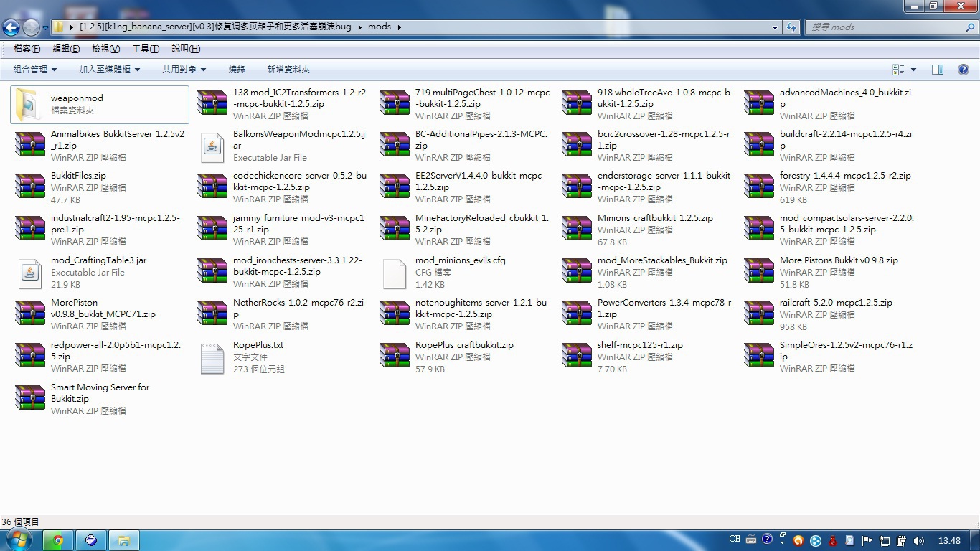This screenshot has height=551, width=980.
Task: Click the search magnifier icon
Action: pyautogui.click(x=970, y=27)
